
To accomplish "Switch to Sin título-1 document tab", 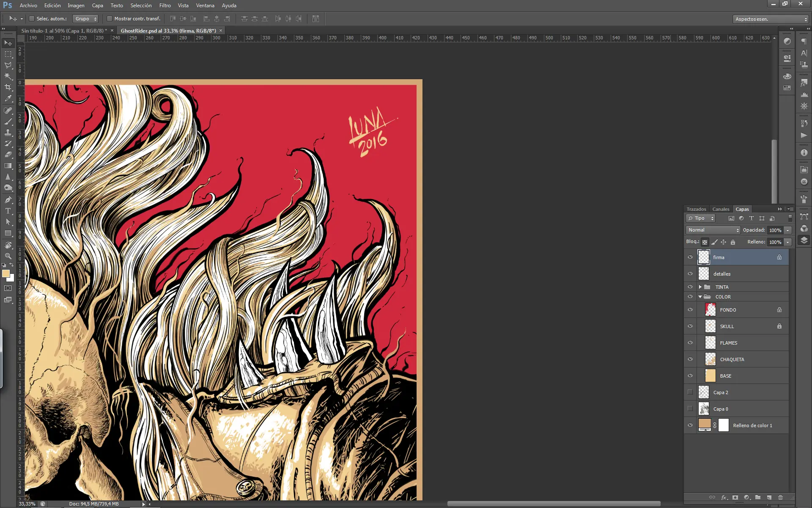I will (64, 30).
